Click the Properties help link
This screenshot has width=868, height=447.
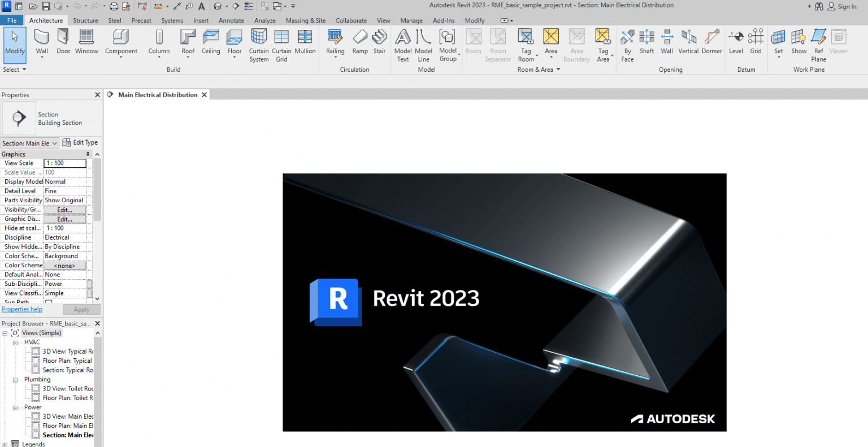tap(22, 309)
